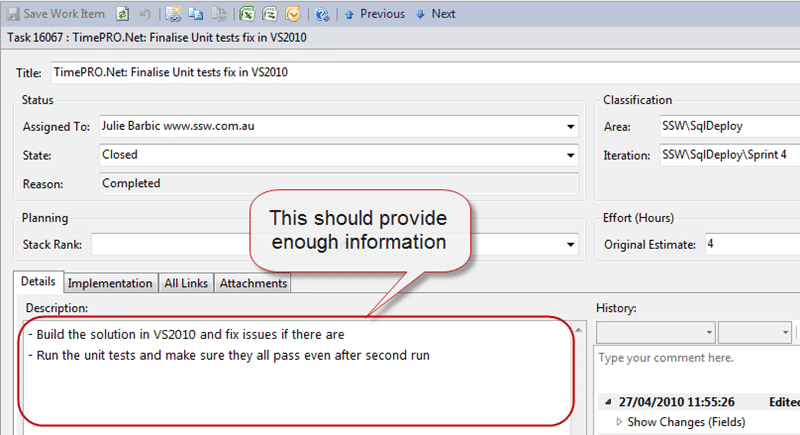The width and height of the screenshot is (800, 435).
Task: Collapse the 27/04/2010 11:55:26 history entry
Action: [x=608, y=402]
